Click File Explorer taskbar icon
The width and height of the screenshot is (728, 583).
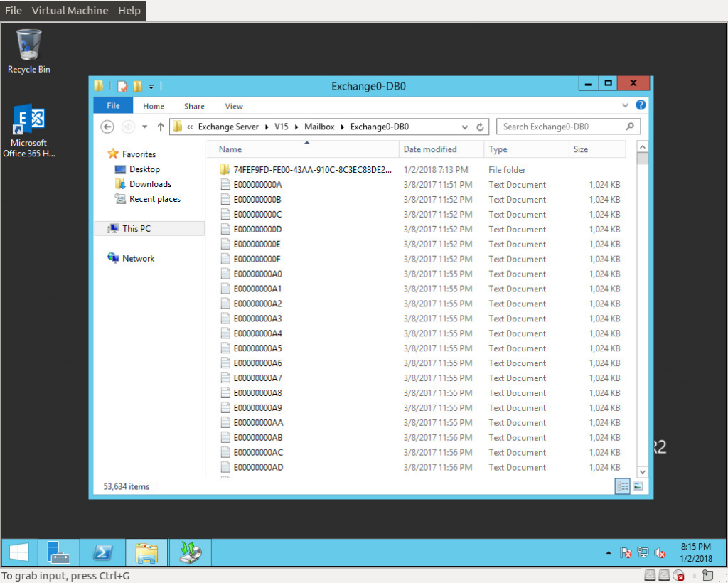coord(146,552)
